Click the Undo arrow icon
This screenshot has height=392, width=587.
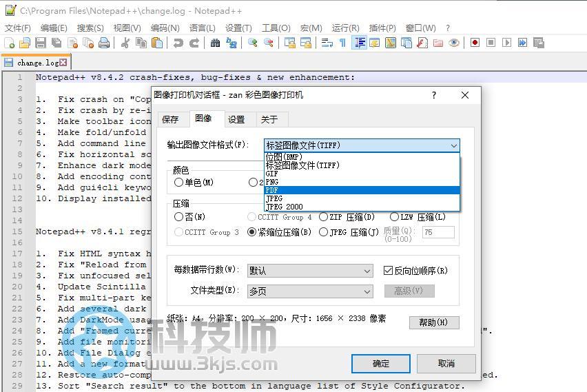(178, 43)
